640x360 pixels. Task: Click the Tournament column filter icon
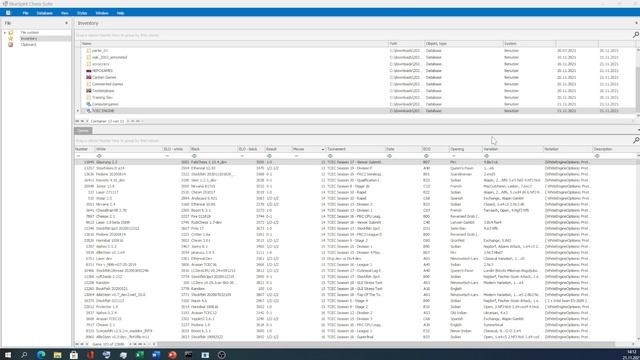point(330,156)
